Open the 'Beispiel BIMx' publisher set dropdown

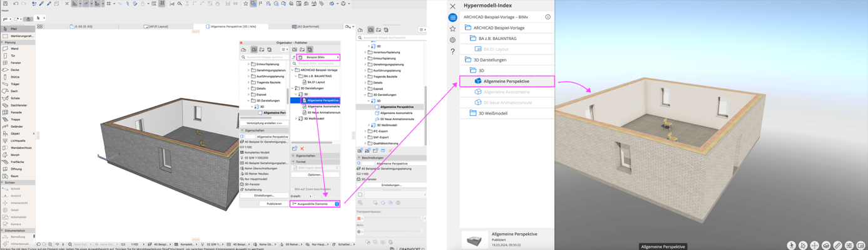click(x=319, y=57)
